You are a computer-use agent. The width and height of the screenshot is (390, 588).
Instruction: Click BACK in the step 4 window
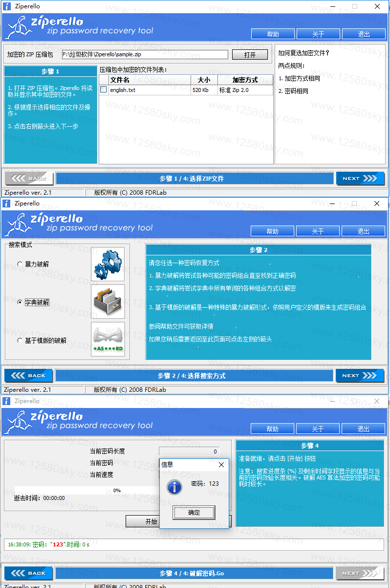28,573
